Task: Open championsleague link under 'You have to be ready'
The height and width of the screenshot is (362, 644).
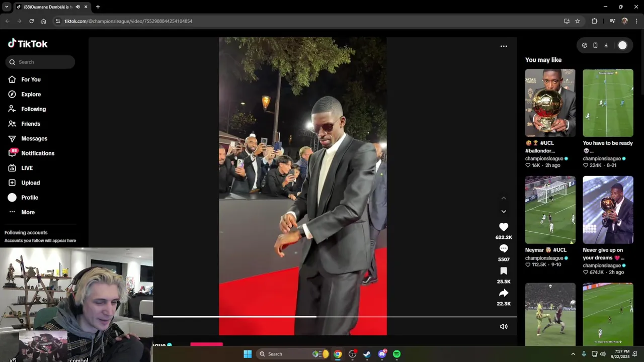Action: 602,158
